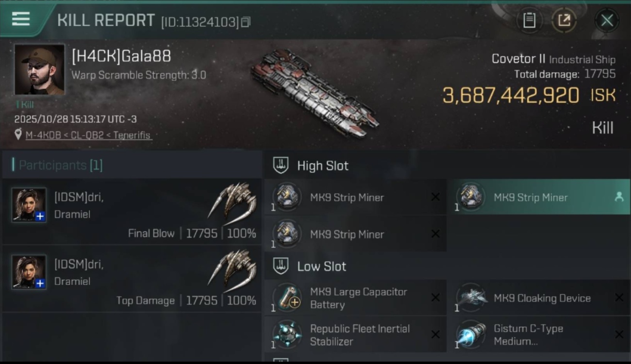631x364 pixels.
Task: View Gala88's pilot portrait
Action: (39, 69)
